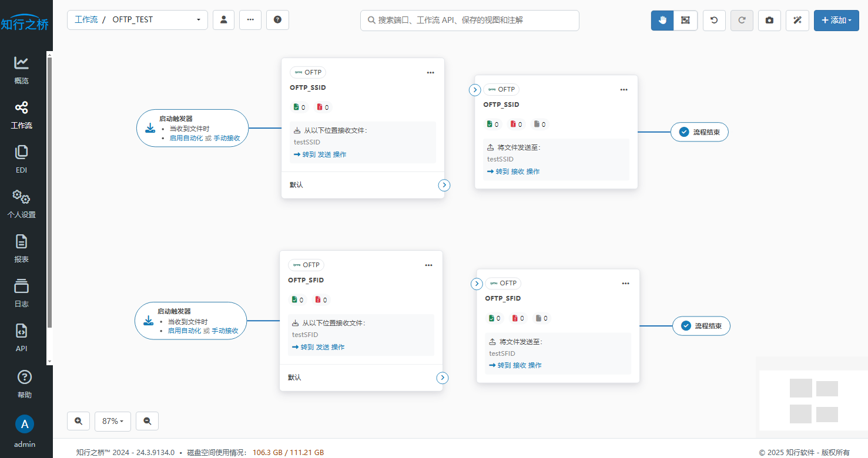Image resolution: width=868 pixels, height=458 pixels.
Task: Click the zoom out magnifier icon
Action: coord(147,421)
